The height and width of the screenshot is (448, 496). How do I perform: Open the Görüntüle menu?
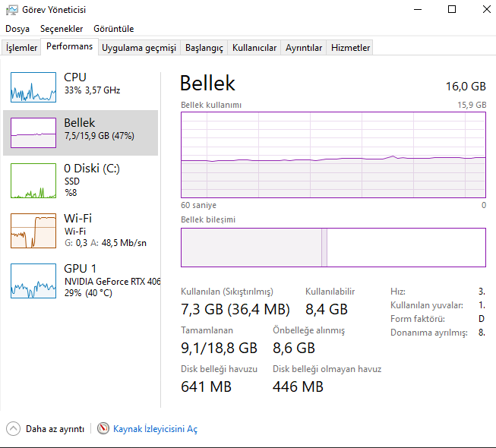click(x=113, y=29)
